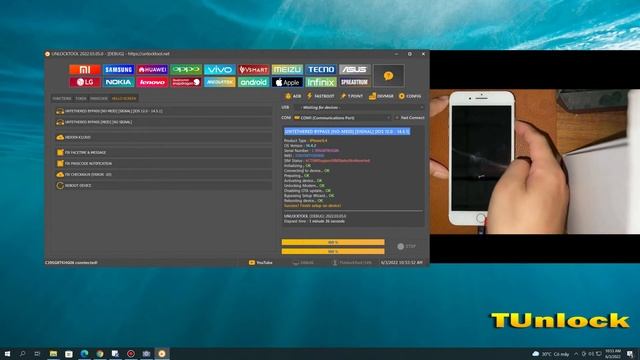
Task: Click the lower orange progress bar
Action: [333, 251]
